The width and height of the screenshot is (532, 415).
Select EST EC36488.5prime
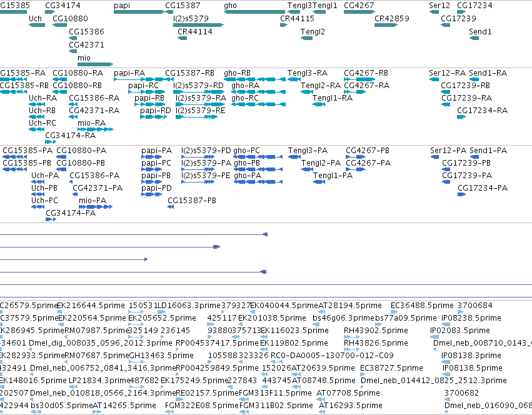[x=422, y=306]
